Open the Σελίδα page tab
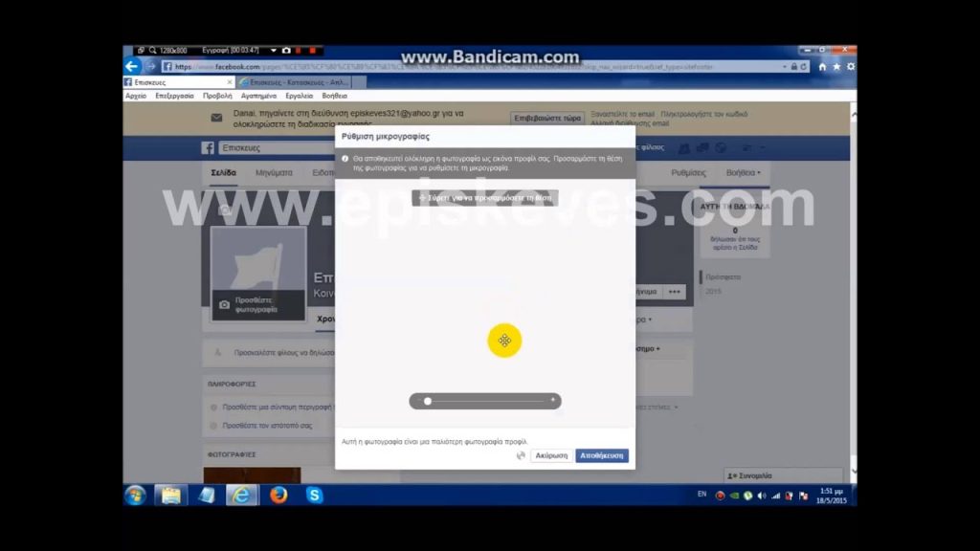The height and width of the screenshot is (551, 980). click(223, 173)
